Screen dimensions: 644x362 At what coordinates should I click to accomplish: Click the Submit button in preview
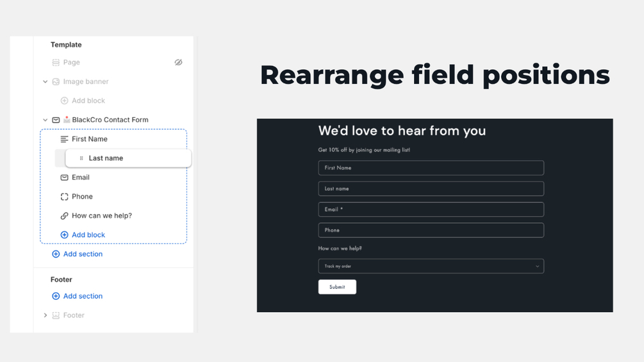[x=337, y=287]
